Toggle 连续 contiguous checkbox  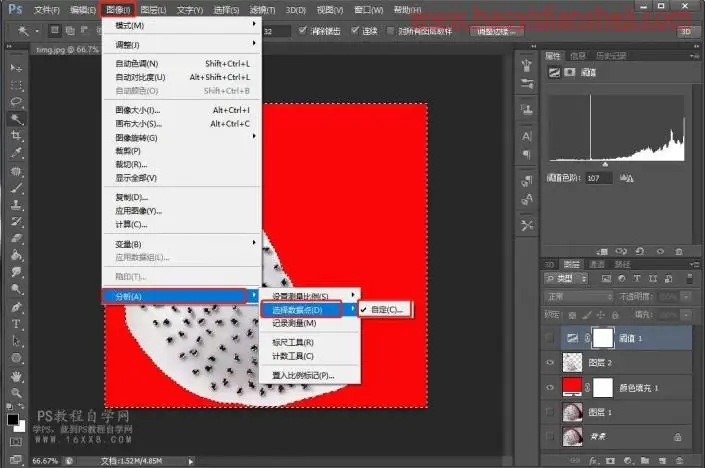click(x=355, y=31)
